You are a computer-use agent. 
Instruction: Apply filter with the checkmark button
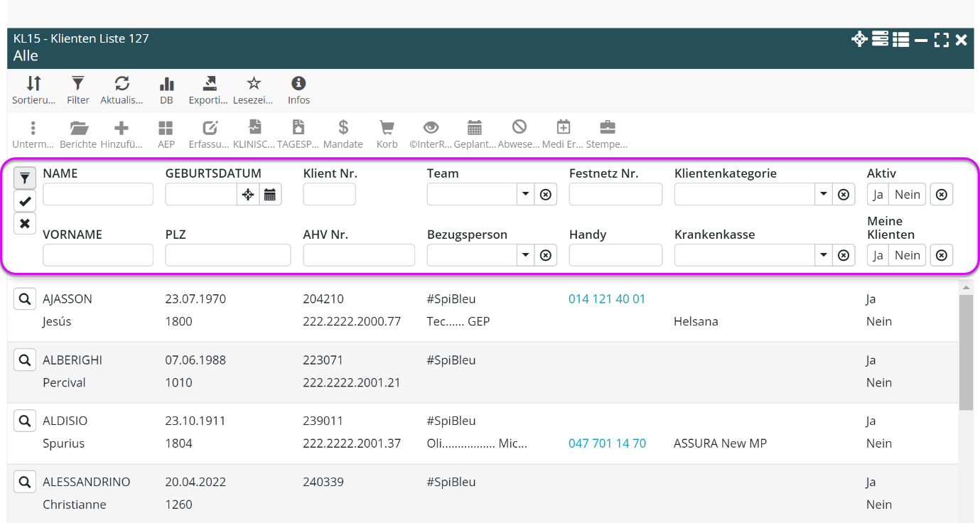pos(25,201)
